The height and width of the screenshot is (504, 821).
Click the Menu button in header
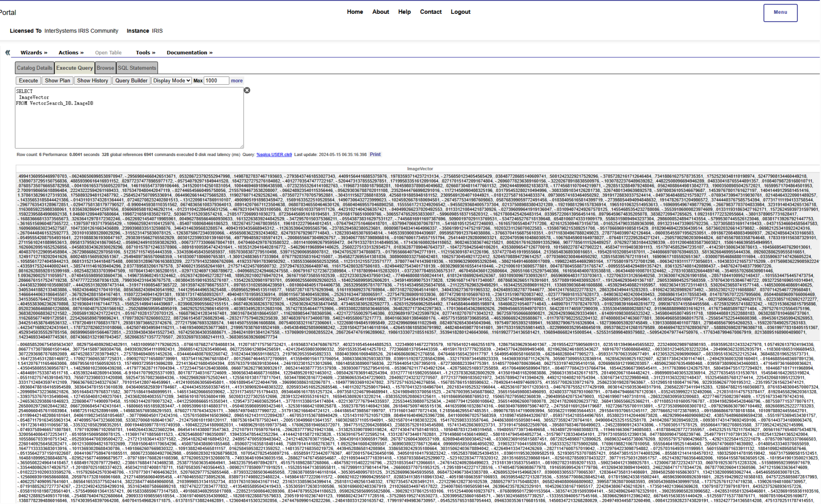click(780, 12)
